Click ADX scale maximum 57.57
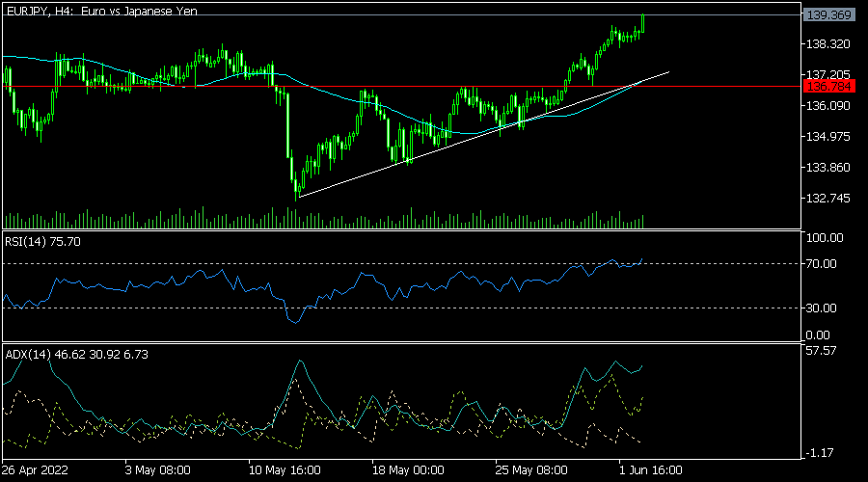868x482 pixels. [822, 351]
